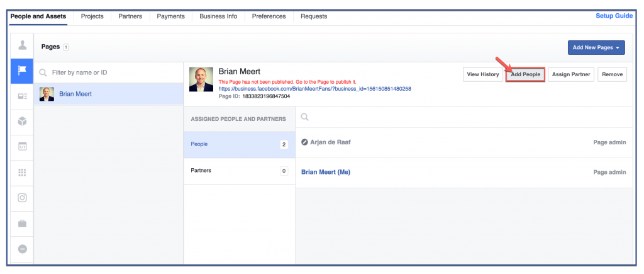Click the large Brian Meert profile photo
Screen dimensions: 644x274
[201, 79]
